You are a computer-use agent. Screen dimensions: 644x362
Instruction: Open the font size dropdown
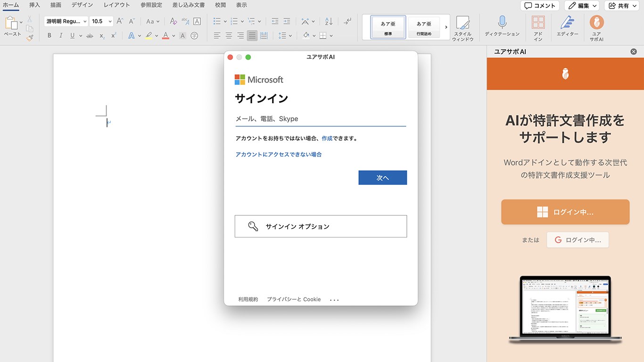110,21
